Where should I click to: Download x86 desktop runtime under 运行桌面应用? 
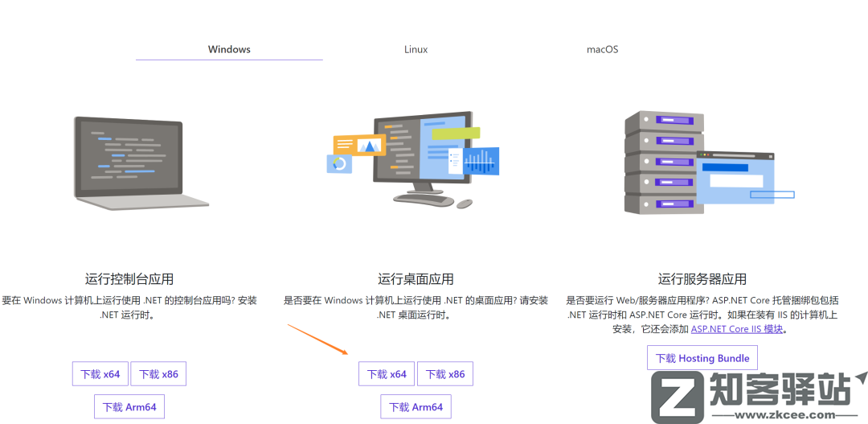pos(445,374)
